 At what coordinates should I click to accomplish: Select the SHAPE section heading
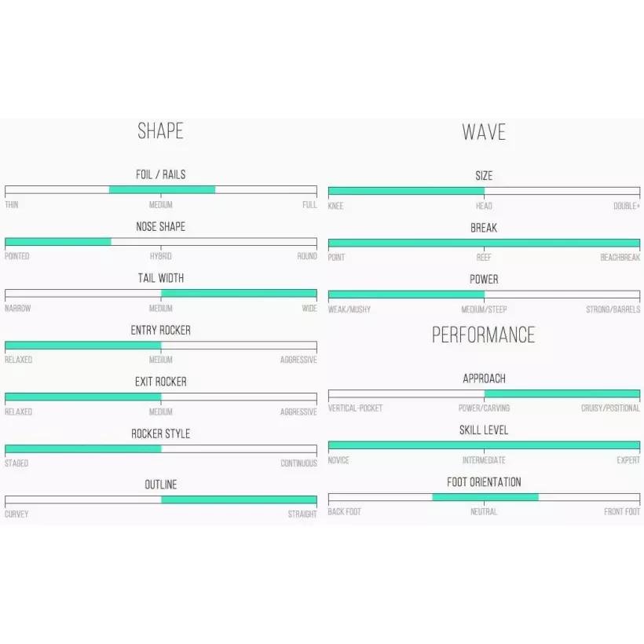coord(161,131)
